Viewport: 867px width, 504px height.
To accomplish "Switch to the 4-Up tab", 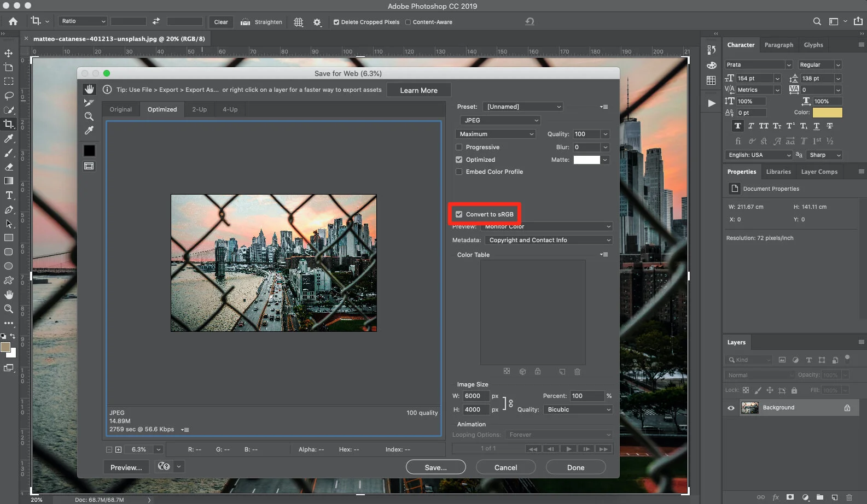I will coord(230,109).
